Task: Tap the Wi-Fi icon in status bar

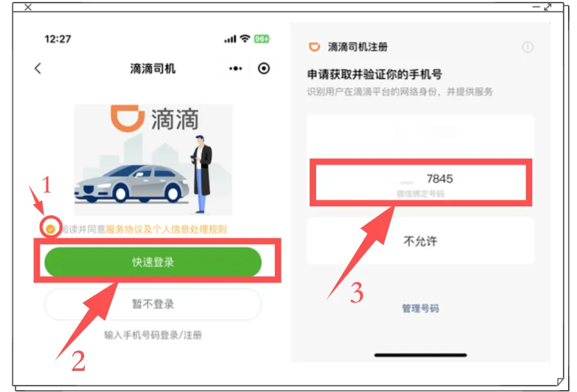Action: tap(245, 38)
